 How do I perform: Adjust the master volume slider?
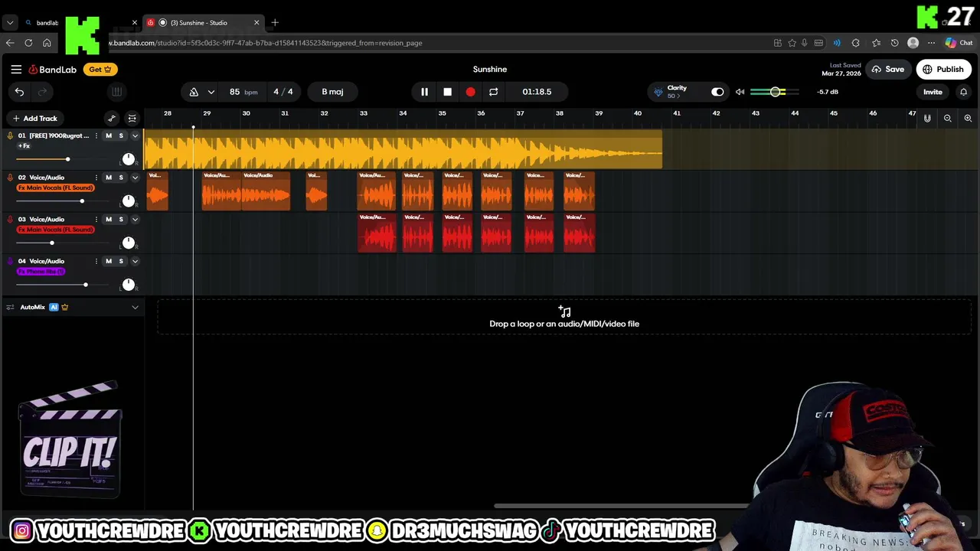[x=775, y=92]
